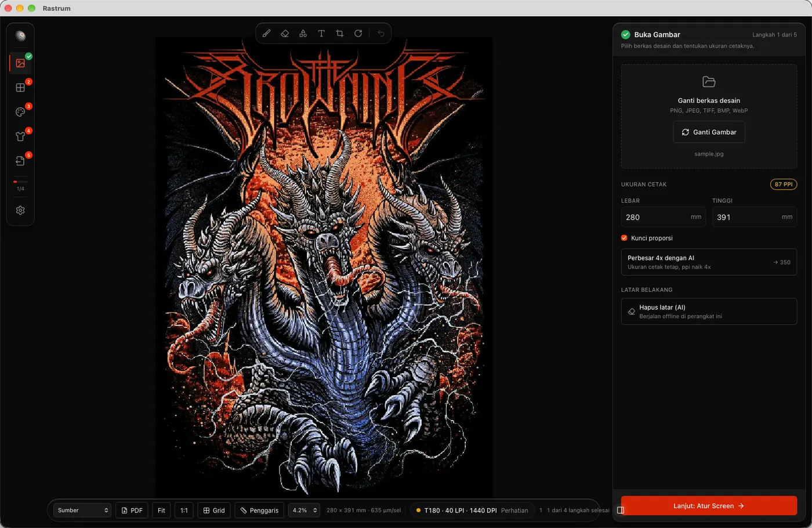Click Lanjut: Atur Screen button
The image size is (812, 528).
tap(709, 506)
